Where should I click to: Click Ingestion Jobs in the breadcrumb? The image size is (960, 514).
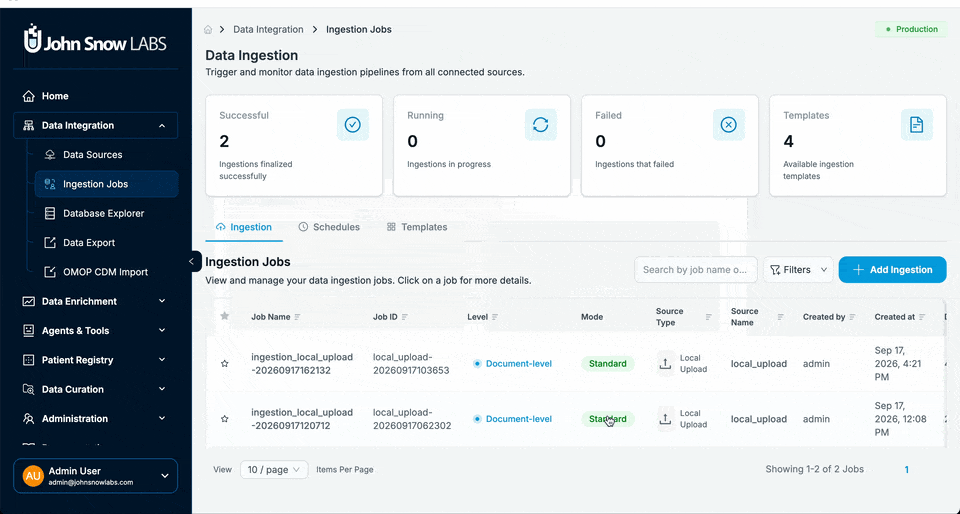(x=359, y=29)
